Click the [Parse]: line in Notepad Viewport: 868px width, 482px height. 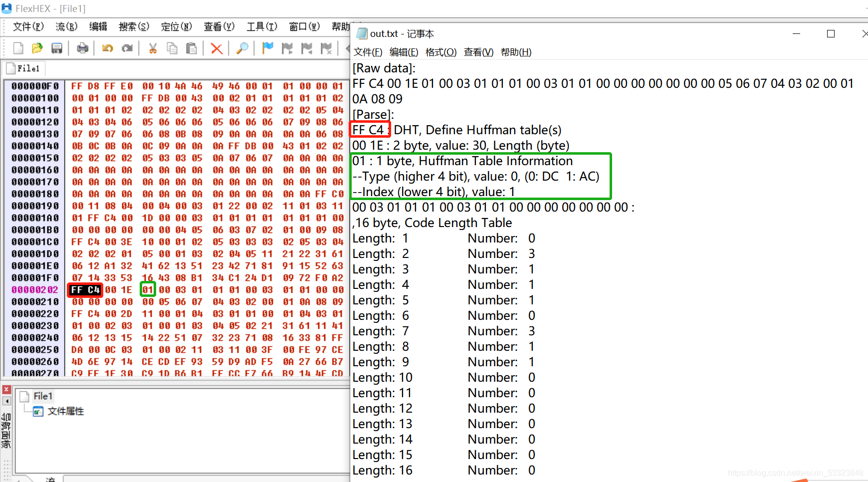373,114
